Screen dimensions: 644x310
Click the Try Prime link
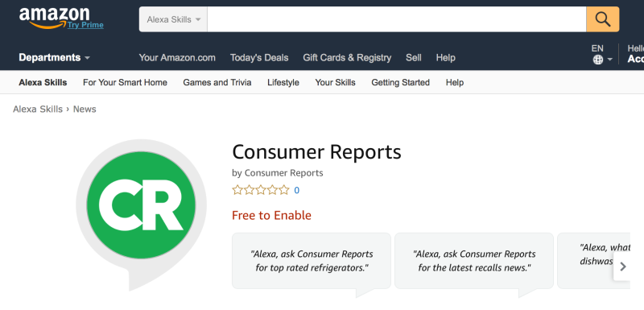click(x=86, y=26)
